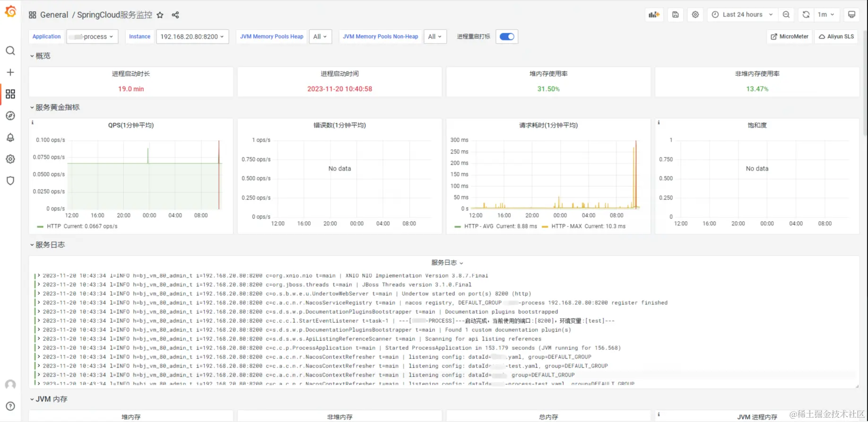Open the MicroMeter link

tap(790, 36)
